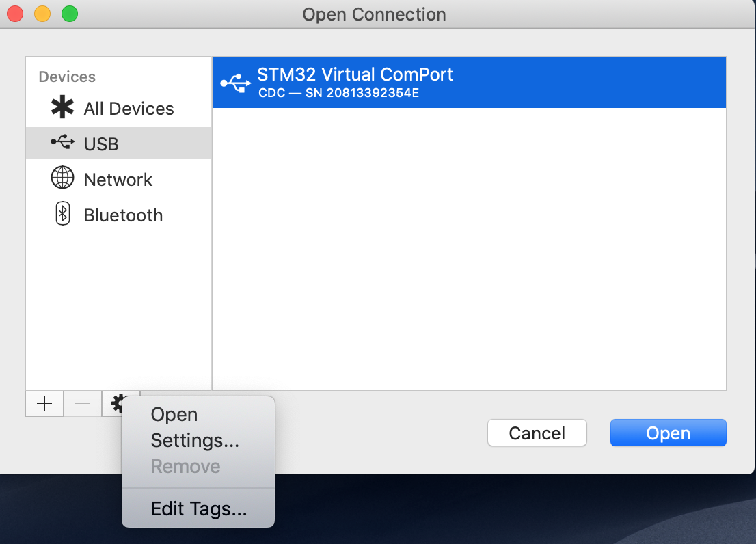Click the USB icon beside STM32 Virtual ComPort
This screenshot has height=544, width=756.
coord(236,83)
